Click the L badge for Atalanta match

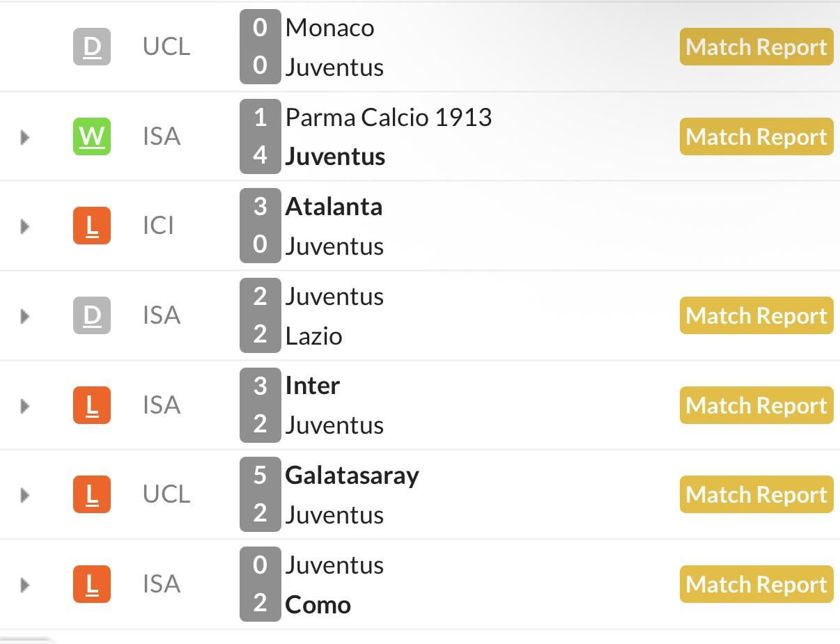click(92, 226)
